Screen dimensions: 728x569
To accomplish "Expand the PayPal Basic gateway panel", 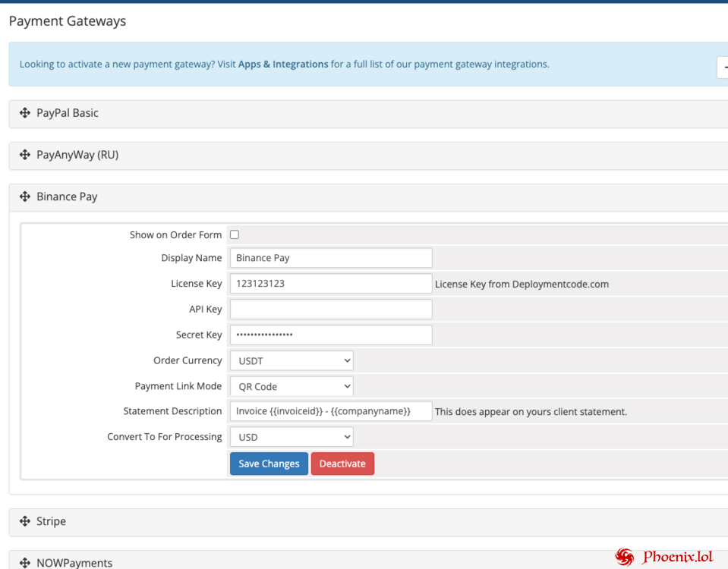I will 68,113.
